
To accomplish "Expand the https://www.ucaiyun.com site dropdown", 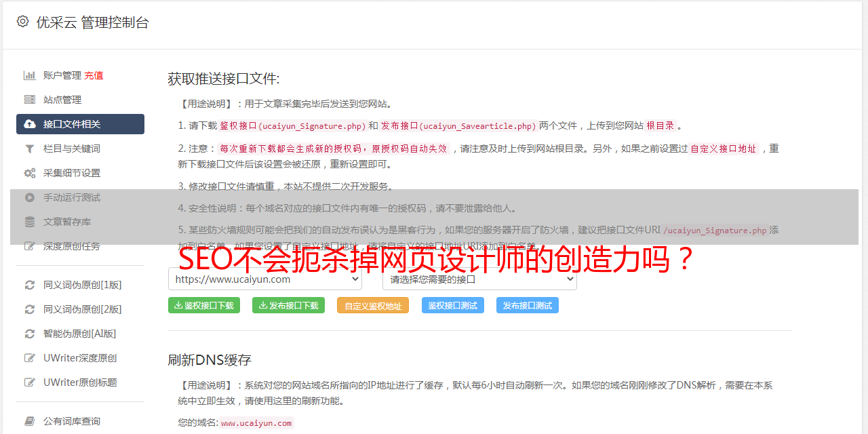I will 265,279.
